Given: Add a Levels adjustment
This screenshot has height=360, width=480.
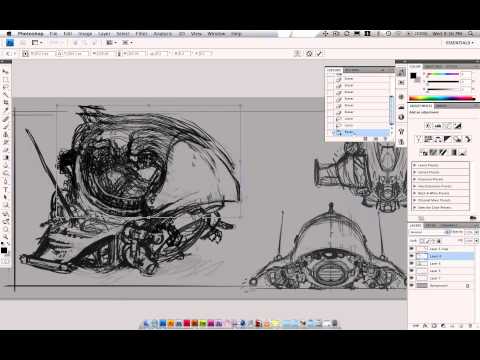Looking at the screenshot, I should 438,126.
